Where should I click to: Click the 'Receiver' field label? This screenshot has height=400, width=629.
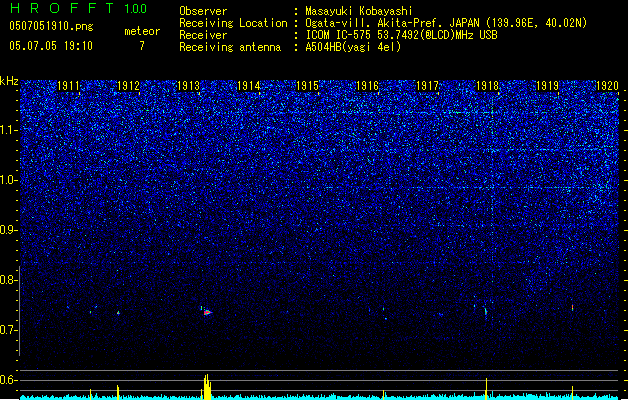(203, 35)
